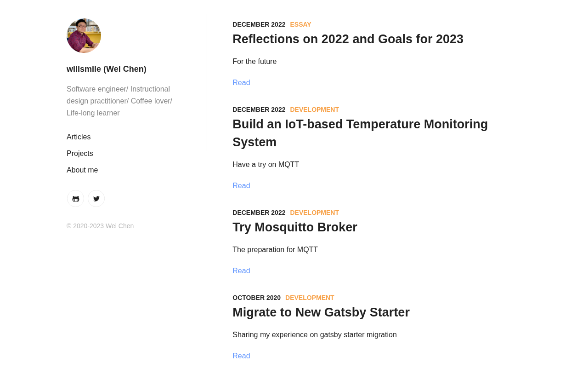The image size is (588, 368).
Task: Open 'Reflections on 2022 and Goals for 2023'
Action: pyautogui.click(x=348, y=39)
